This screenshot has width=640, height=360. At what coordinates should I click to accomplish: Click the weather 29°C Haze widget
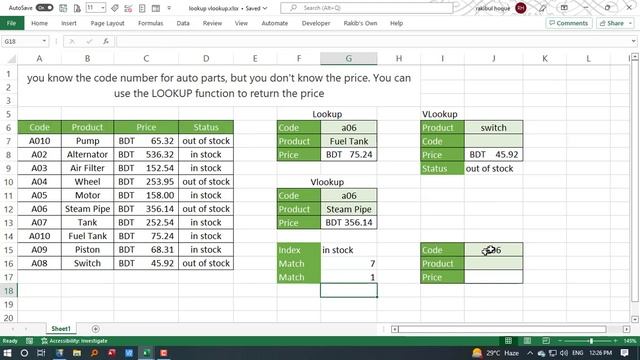[x=495, y=353]
